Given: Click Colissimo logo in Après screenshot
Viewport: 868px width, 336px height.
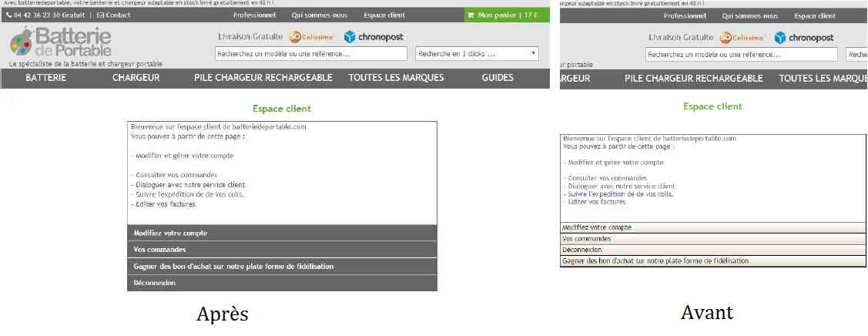Looking at the screenshot, I should pyautogui.click(x=311, y=37).
